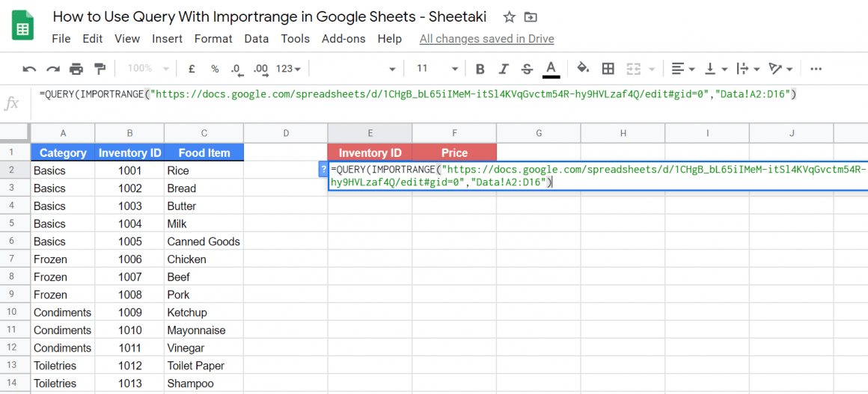The height and width of the screenshot is (394, 868).
Task: Click the Redo arrow icon
Action: pyautogui.click(x=52, y=70)
